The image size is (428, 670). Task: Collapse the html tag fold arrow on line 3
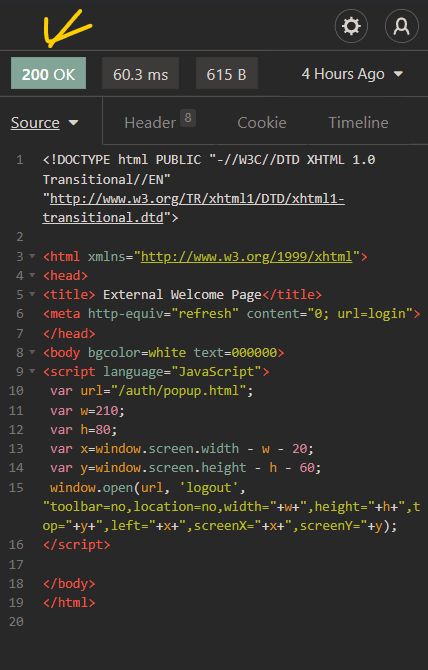coord(32,256)
